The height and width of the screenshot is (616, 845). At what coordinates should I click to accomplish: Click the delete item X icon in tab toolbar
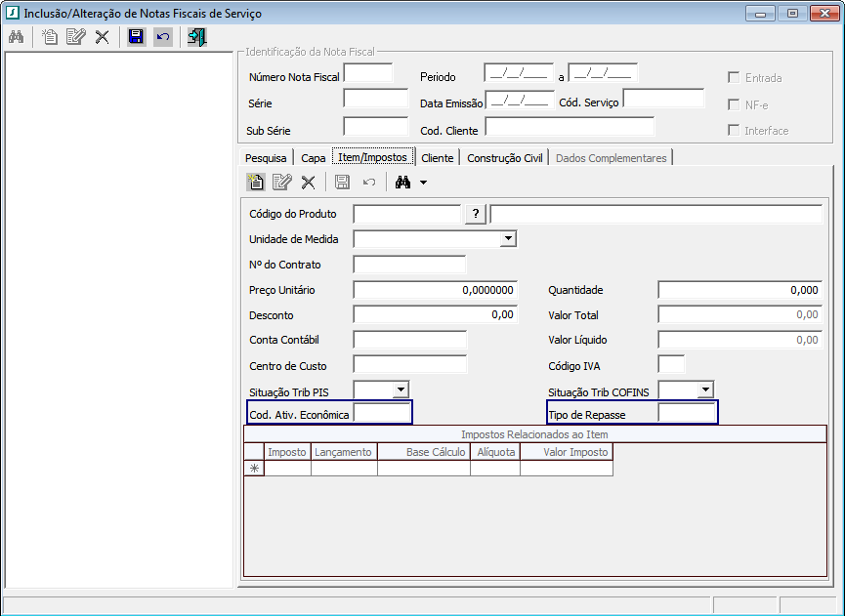[308, 182]
